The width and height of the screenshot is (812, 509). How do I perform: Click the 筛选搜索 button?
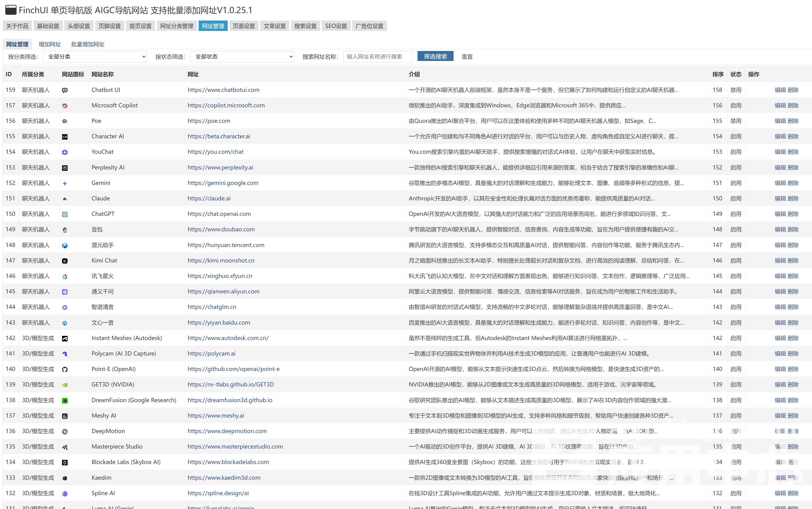435,56
